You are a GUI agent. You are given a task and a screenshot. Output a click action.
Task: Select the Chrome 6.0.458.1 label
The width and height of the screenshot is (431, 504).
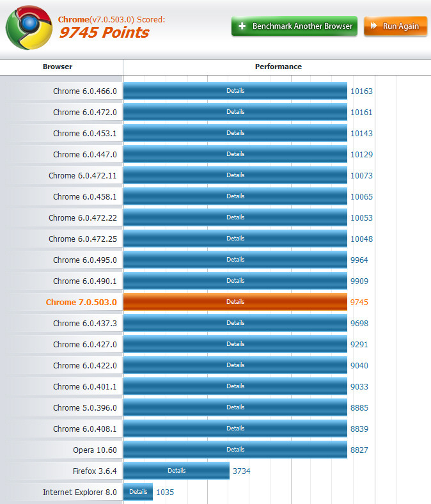pos(85,197)
